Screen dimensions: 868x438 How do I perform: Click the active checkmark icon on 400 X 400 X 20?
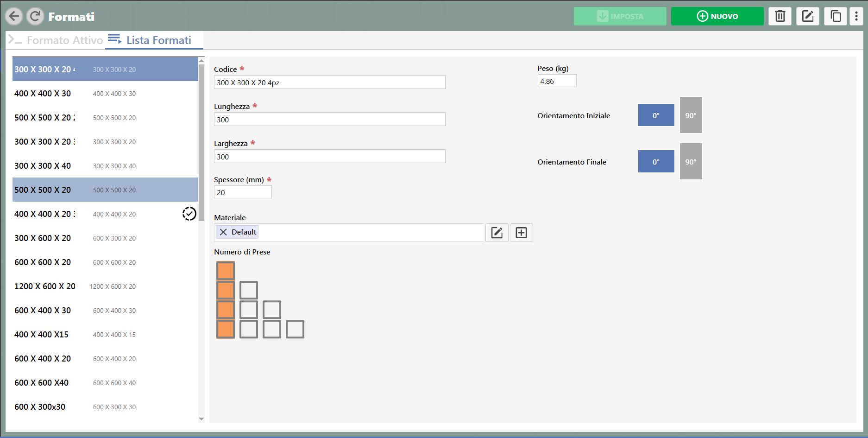[189, 214]
